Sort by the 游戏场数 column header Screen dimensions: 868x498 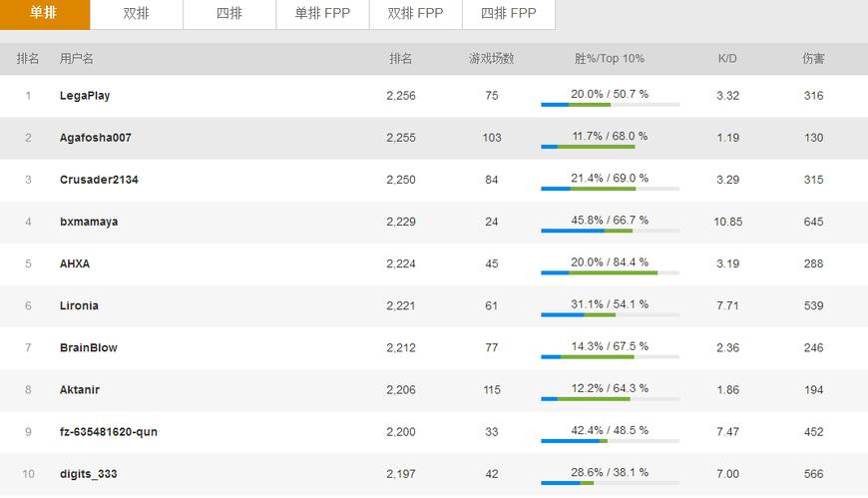point(491,59)
